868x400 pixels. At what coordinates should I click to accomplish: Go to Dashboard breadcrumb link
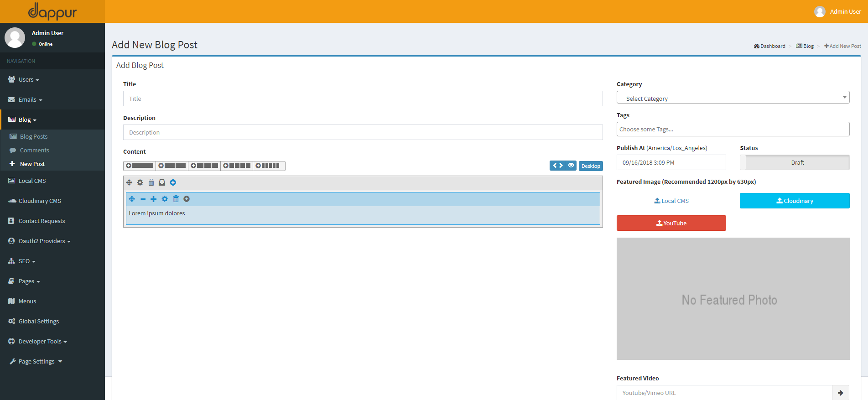point(769,46)
